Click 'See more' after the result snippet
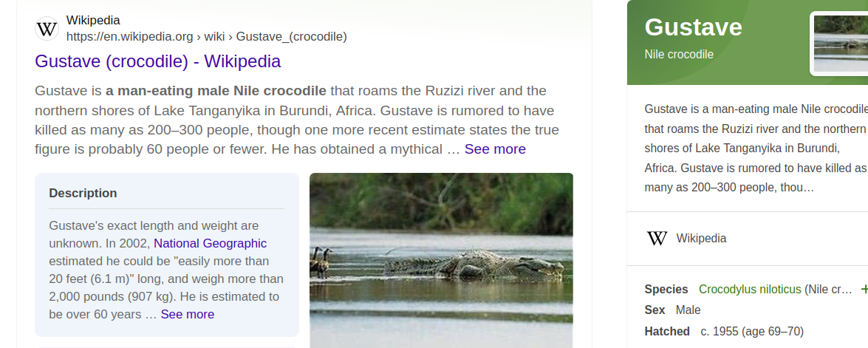The image size is (868, 348). click(x=495, y=149)
